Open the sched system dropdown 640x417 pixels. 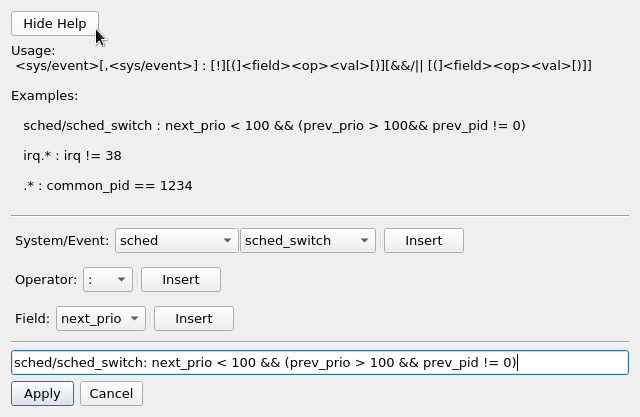tap(176, 241)
